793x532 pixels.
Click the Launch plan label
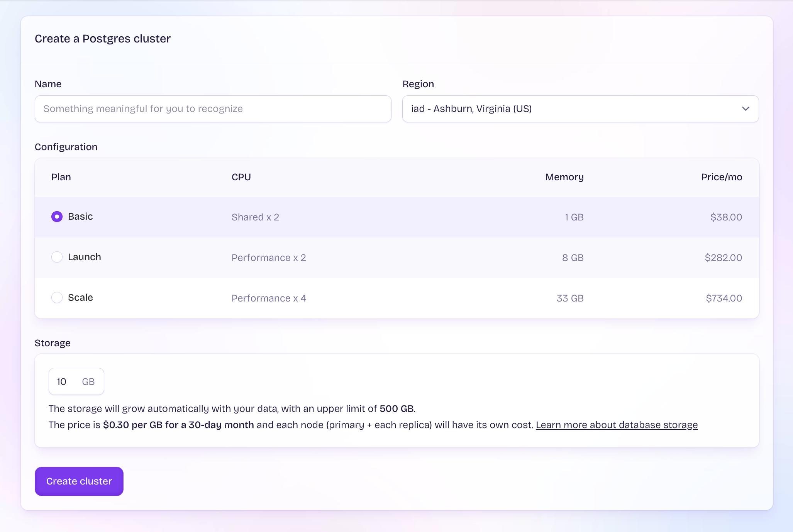point(85,257)
